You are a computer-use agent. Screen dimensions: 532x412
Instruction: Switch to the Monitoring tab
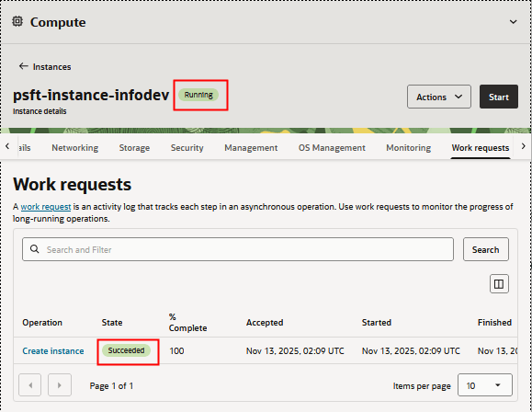pos(409,148)
